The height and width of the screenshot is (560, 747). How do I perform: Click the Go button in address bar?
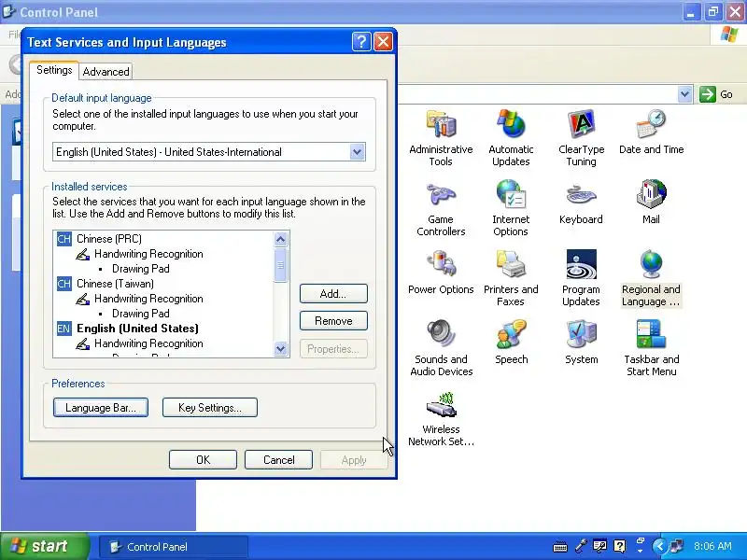716,94
